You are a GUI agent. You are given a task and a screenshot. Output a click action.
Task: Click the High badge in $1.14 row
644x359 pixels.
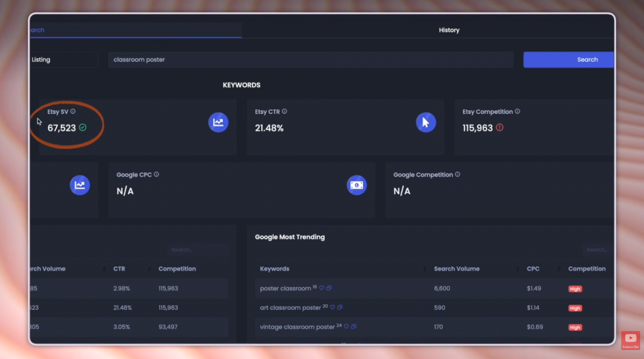pos(575,308)
